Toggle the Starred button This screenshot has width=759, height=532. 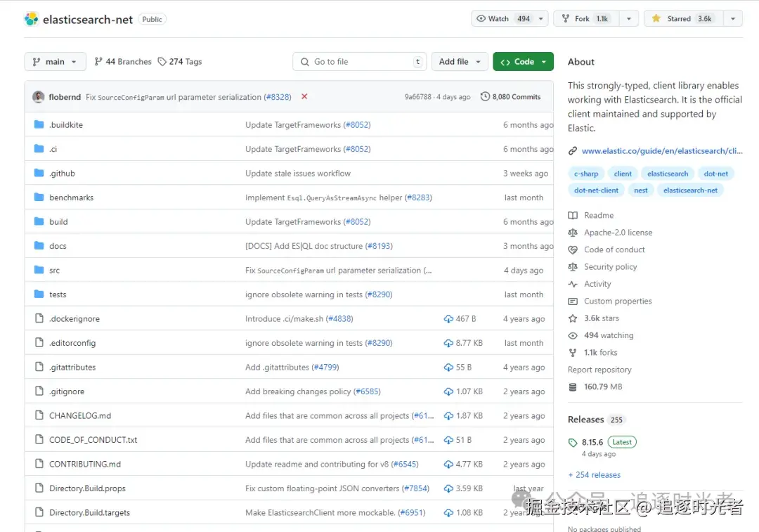tap(684, 18)
